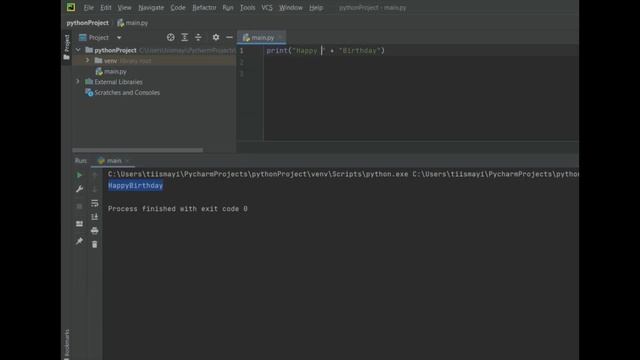Select the venv folder in tree
The image size is (640, 360).
coord(110,61)
